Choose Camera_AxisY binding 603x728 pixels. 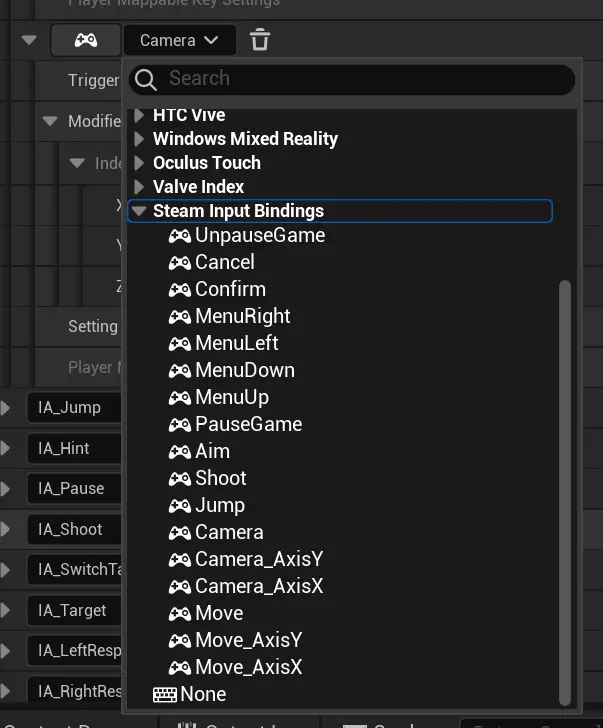259,559
